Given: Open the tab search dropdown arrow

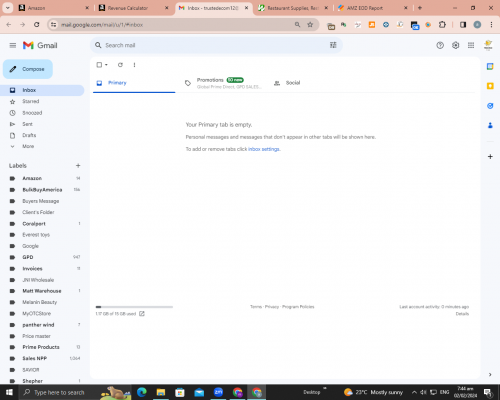Looking at the screenshot, I should click(7, 8).
